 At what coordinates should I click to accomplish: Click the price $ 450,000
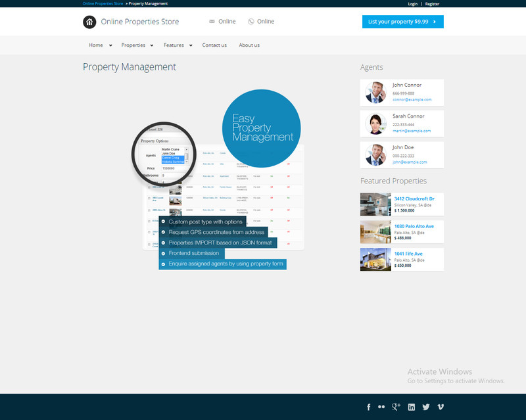pyautogui.click(x=402, y=266)
